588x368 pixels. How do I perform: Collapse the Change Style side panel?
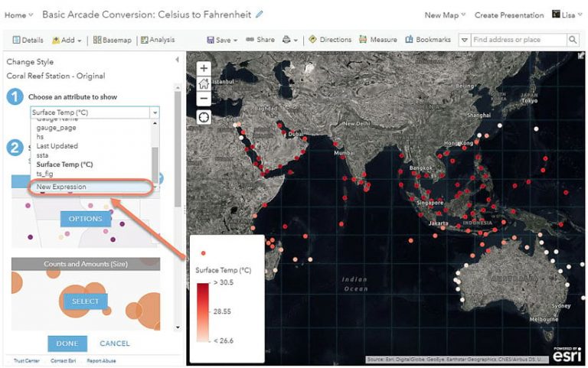177,60
